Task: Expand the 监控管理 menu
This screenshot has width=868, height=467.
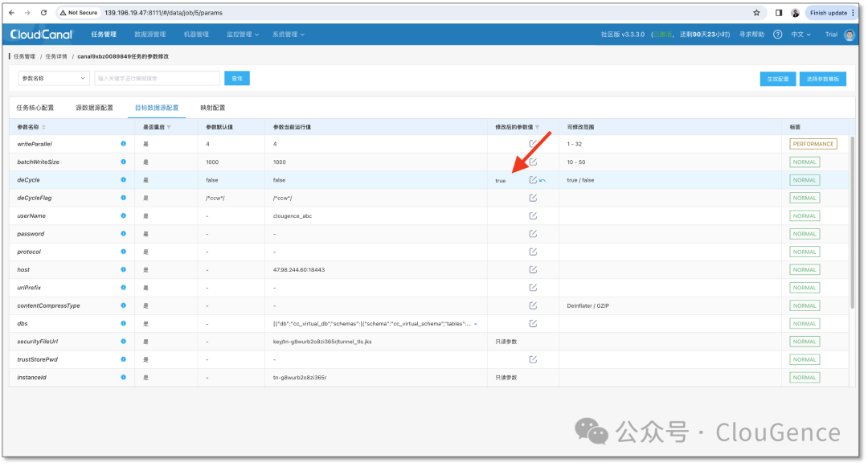Action: coord(243,35)
